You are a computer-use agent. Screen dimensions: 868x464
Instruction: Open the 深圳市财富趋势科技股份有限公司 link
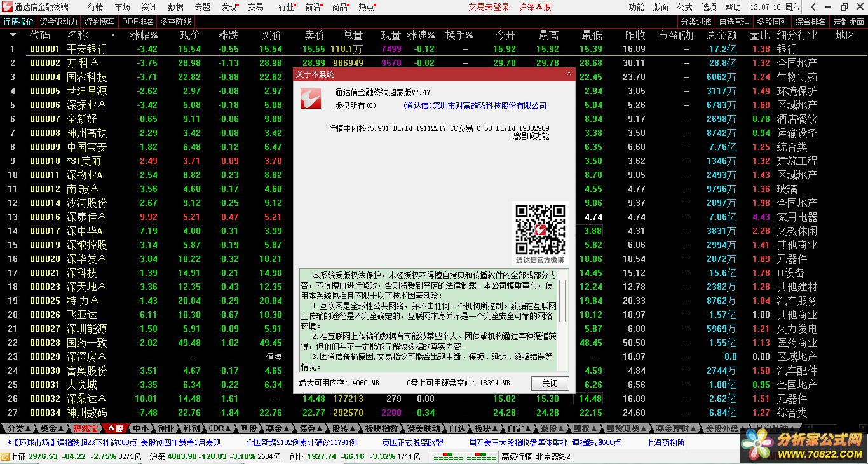[475, 106]
